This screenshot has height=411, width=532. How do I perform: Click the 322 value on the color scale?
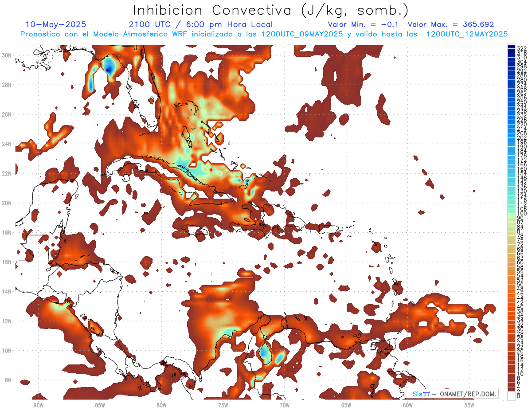point(521,48)
